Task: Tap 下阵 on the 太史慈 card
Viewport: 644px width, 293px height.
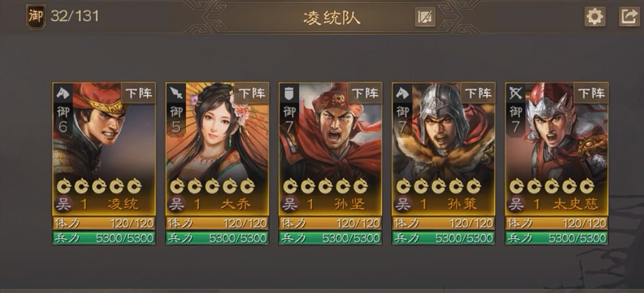Action: 591,93
